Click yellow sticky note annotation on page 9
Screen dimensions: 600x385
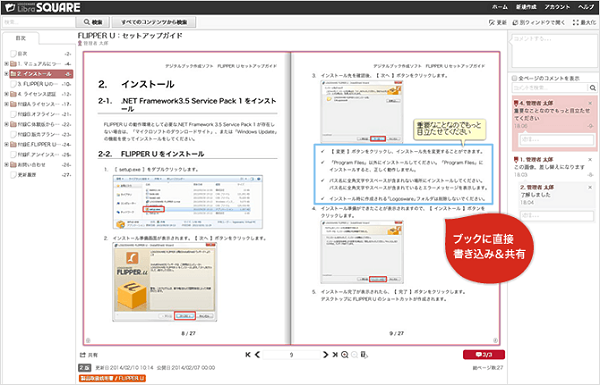pos(449,129)
